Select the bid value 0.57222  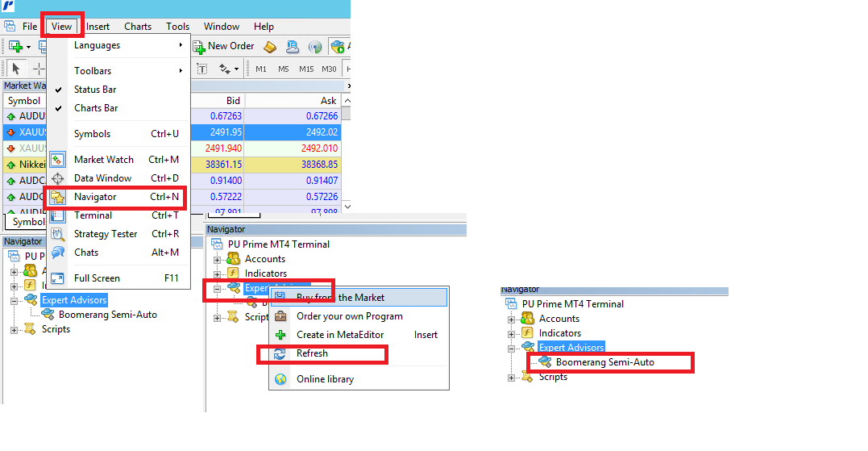pos(226,197)
